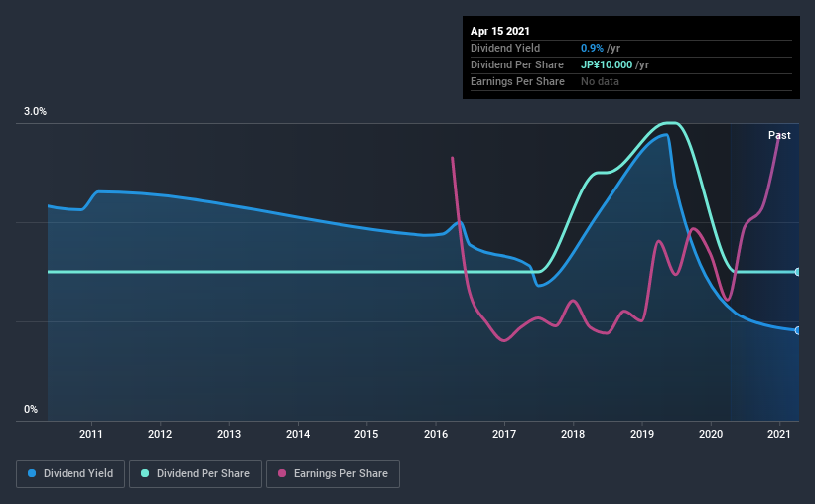Click the blue endpoint marker on Dividend Yield line
The image size is (815, 504).
tap(797, 330)
